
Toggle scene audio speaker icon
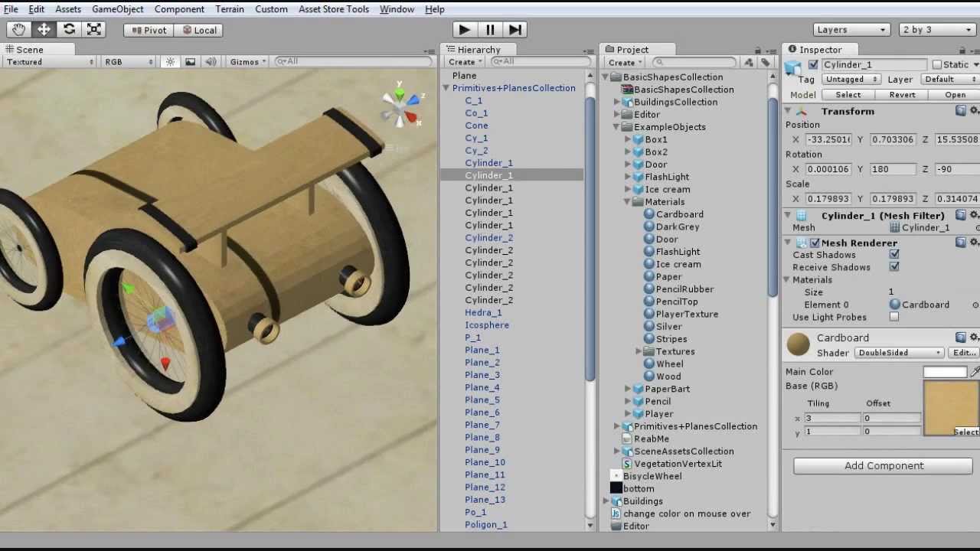tap(211, 62)
